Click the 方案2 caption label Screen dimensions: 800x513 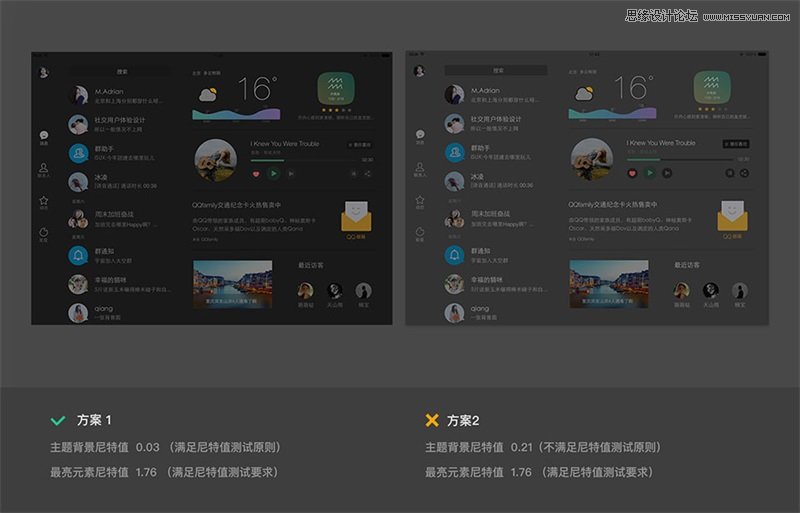coord(463,421)
